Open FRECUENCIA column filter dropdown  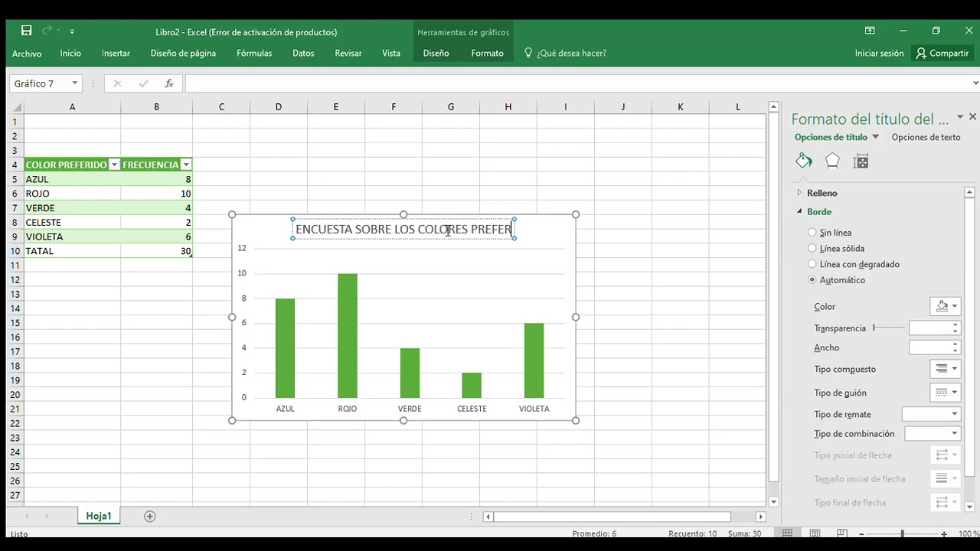coord(186,165)
